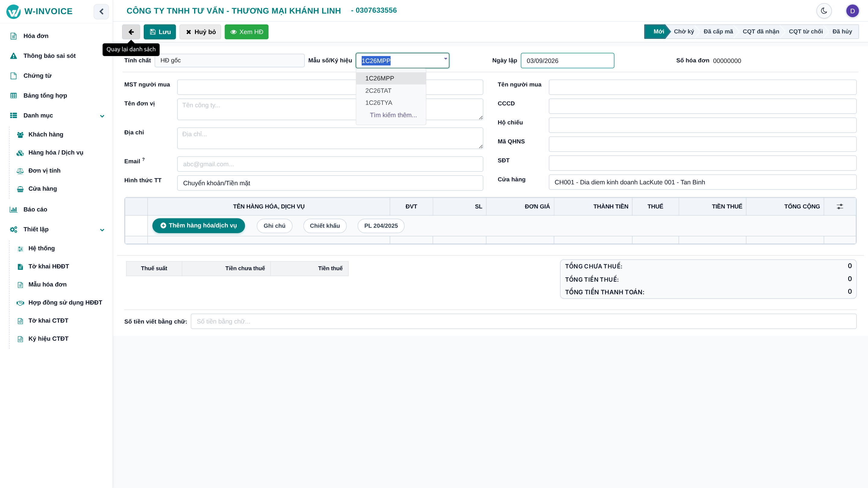This screenshot has width=868, height=488.
Task: Click the Danh mục list icon
Action: pyautogui.click(x=14, y=115)
